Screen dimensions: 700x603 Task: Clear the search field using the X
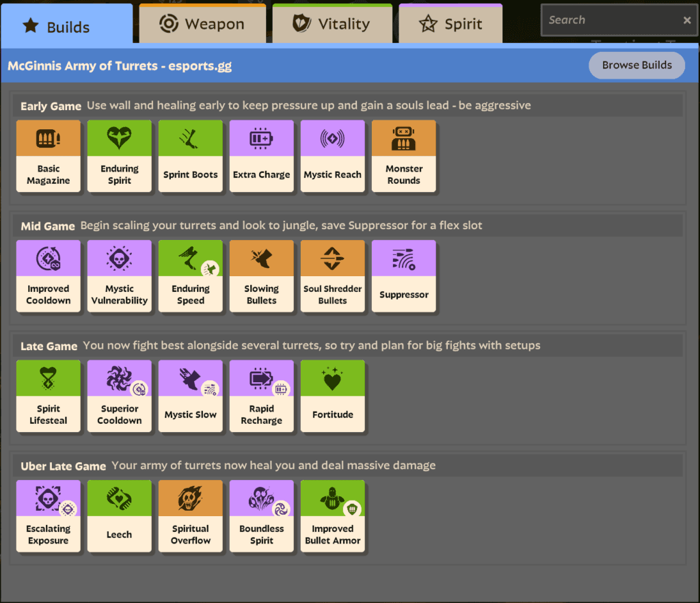(687, 20)
